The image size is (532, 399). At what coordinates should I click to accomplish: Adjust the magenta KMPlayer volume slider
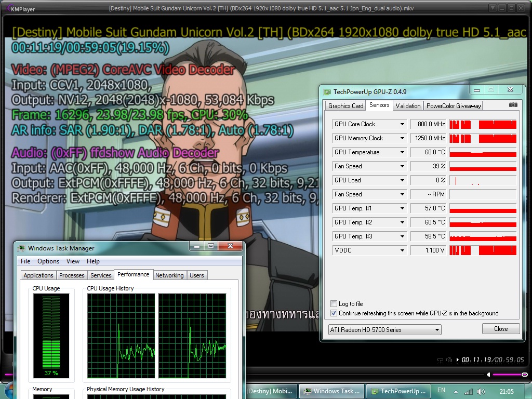(510, 375)
